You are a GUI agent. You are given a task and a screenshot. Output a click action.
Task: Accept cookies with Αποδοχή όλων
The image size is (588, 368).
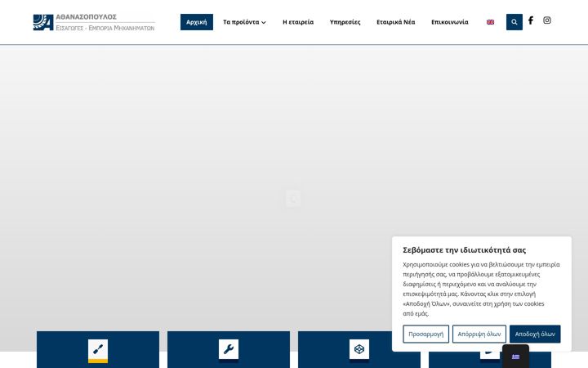click(535, 334)
